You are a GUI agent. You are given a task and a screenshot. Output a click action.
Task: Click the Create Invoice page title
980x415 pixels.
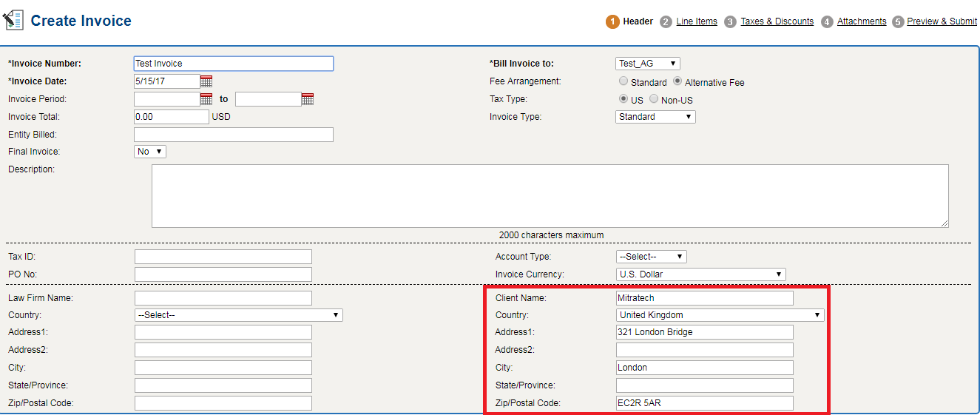(81, 21)
